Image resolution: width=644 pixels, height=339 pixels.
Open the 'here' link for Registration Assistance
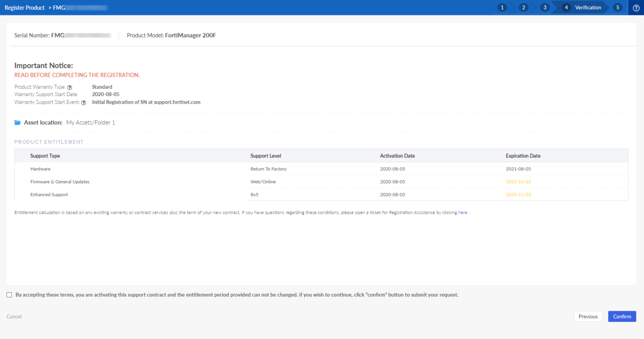pos(462,212)
